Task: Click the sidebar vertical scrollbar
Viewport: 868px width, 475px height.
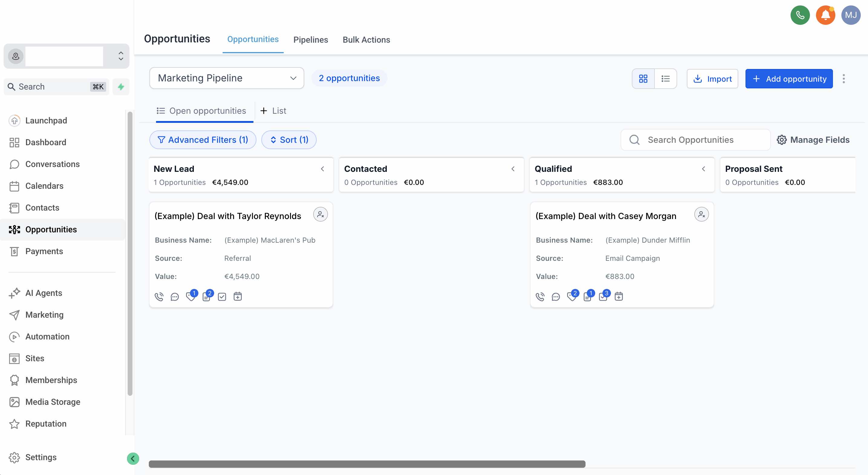Action: click(130, 254)
